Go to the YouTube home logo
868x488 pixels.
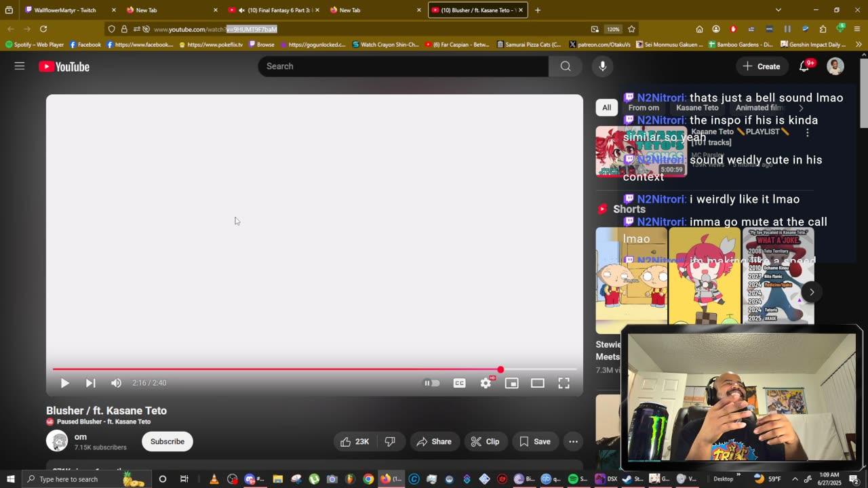[64, 66]
